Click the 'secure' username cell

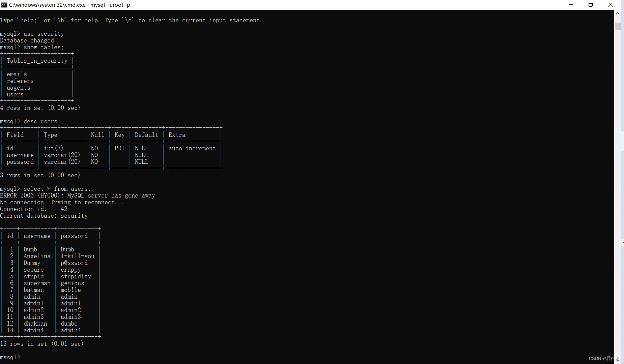(34, 270)
